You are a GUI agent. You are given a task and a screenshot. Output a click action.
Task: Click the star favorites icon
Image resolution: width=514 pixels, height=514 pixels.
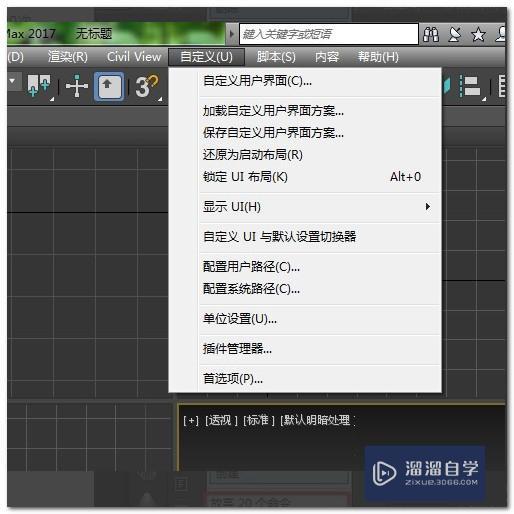point(478,34)
